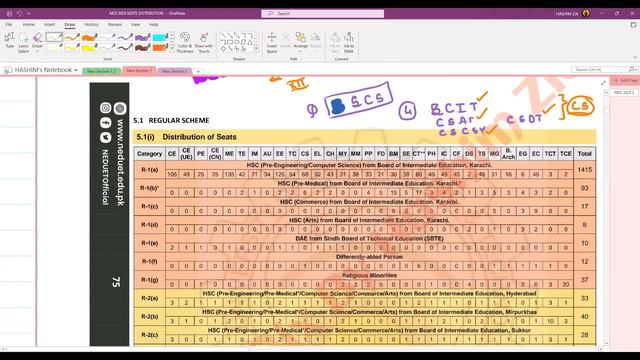Pick the thin yellow pen
Image resolution: width=640 pixels, height=360 pixels.
[72, 47]
